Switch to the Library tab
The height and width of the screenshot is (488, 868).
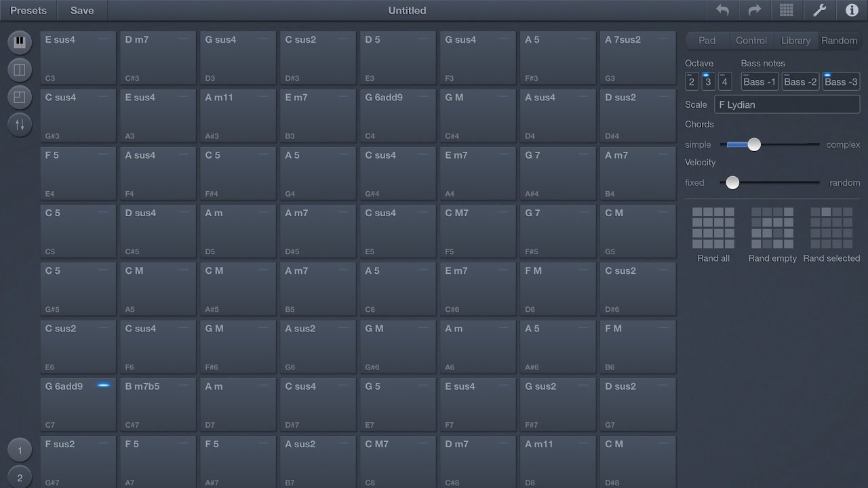coord(795,41)
